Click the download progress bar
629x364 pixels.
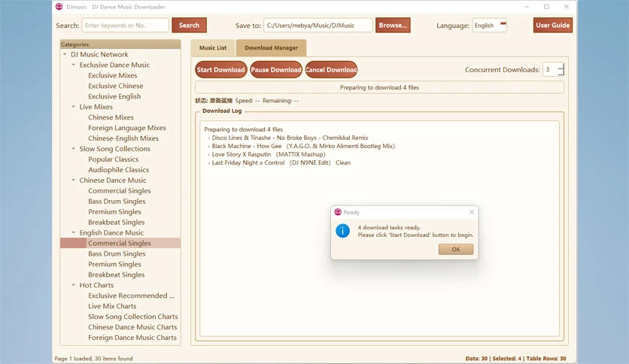pos(379,87)
